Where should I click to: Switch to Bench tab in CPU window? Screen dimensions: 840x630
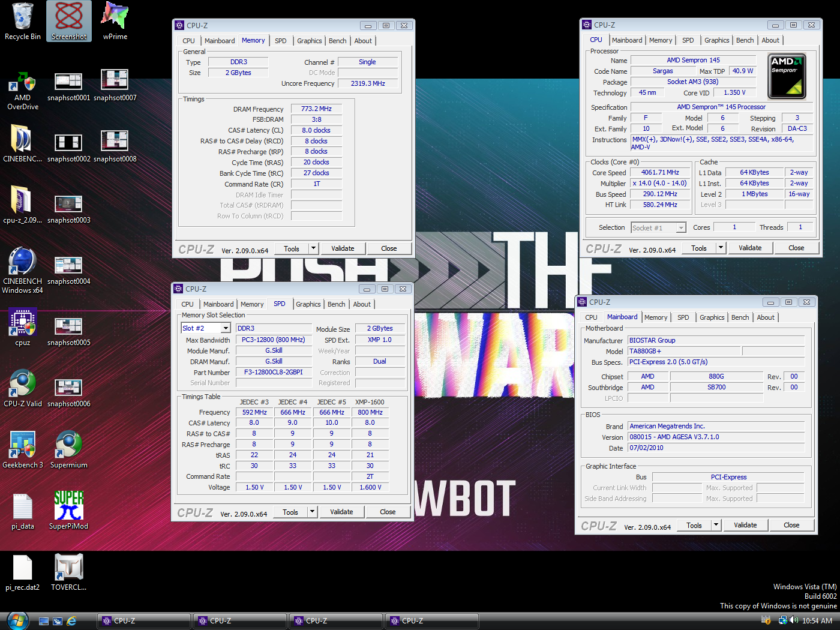pyautogui.click(x=745, y=40)
